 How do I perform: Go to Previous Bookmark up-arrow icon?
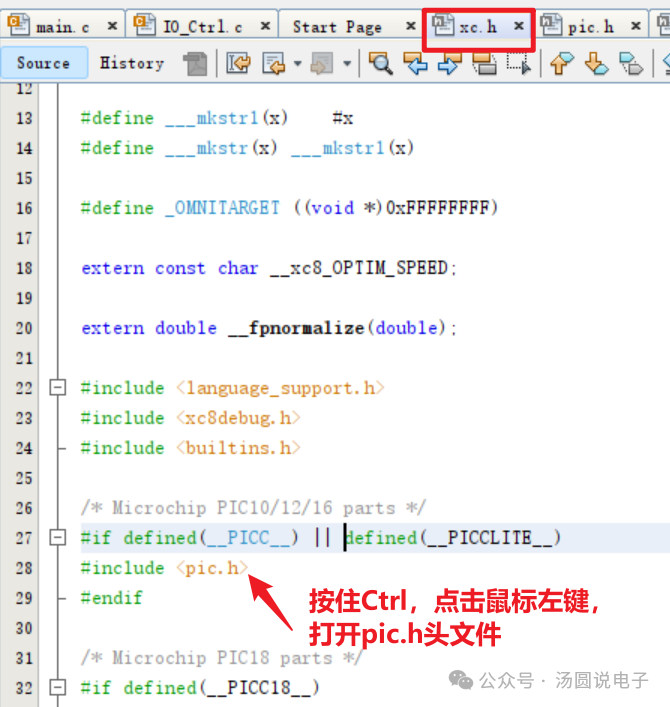click(561, 63)
